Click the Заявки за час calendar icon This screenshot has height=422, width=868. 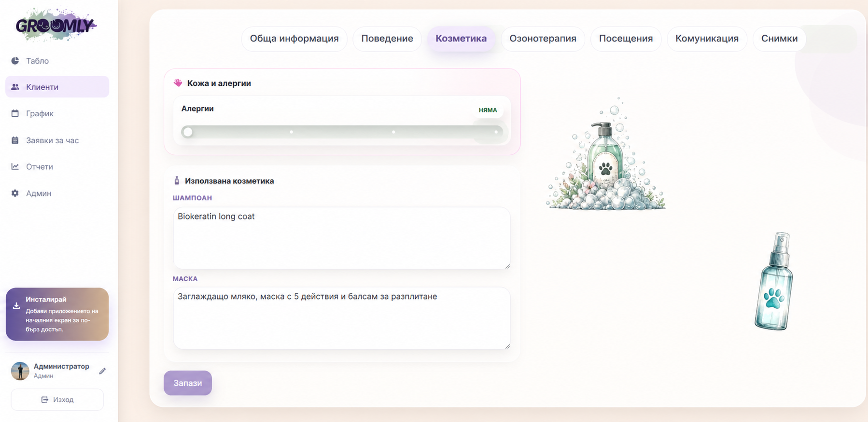tap(15, 140)
